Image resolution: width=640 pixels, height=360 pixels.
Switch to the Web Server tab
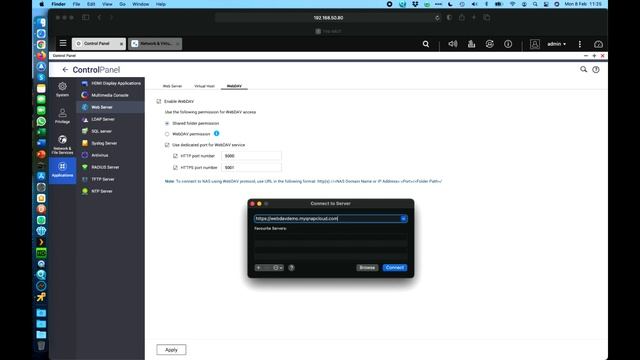coord(172,86)
